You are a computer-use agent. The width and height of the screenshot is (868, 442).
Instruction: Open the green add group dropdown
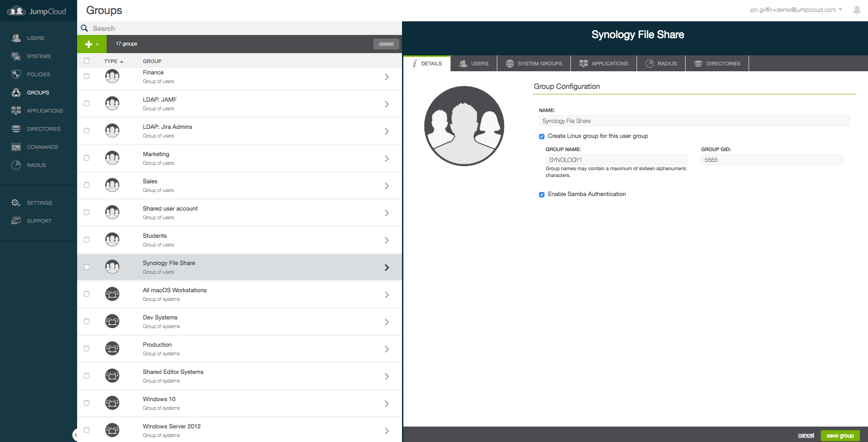pyautogui.click(x=92, y=44)
